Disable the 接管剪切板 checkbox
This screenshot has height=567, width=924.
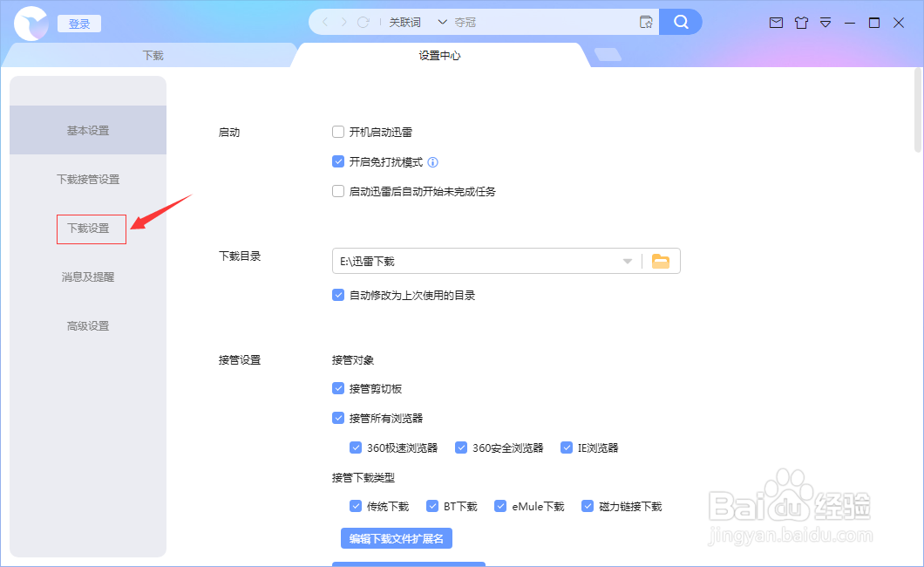coord(338,388)
